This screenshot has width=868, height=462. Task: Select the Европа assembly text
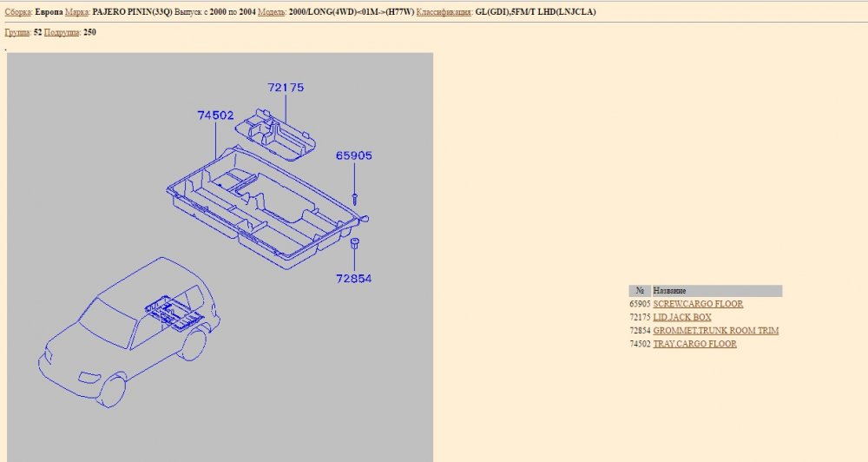[x=48, y=11]
